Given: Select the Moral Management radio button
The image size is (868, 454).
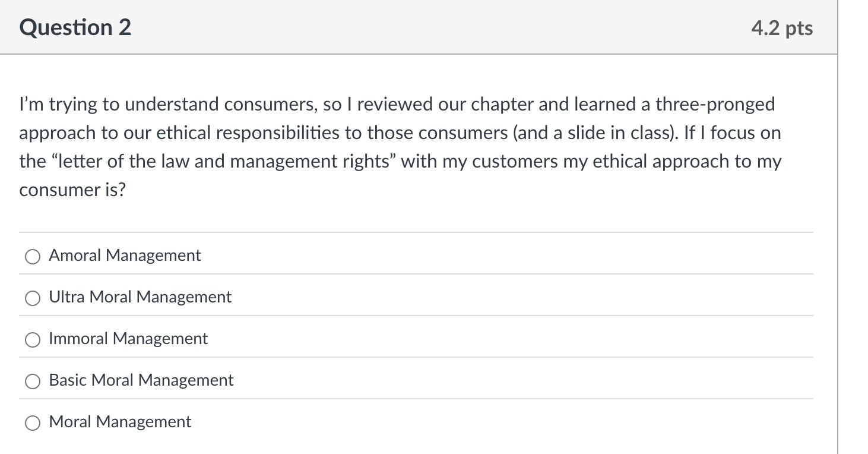Looking at the screenshot, I should pos(33,423).
